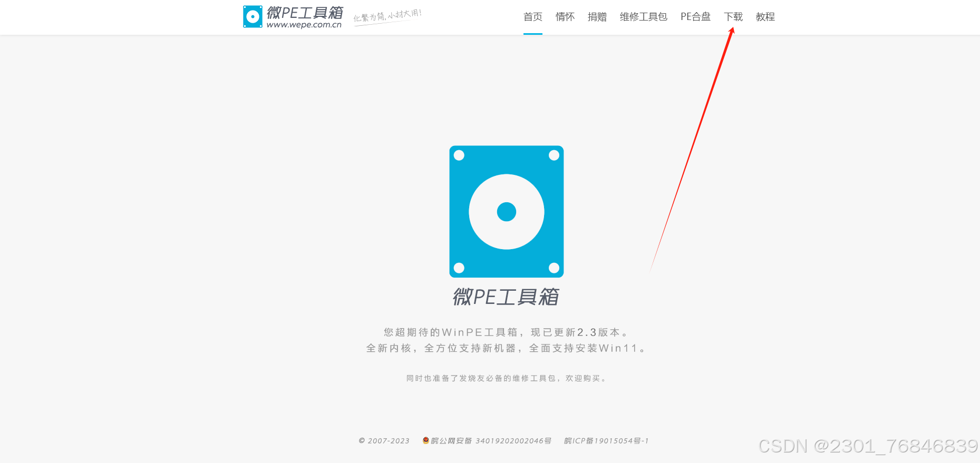Click the large blue disk logo

(x=507, y=211)
